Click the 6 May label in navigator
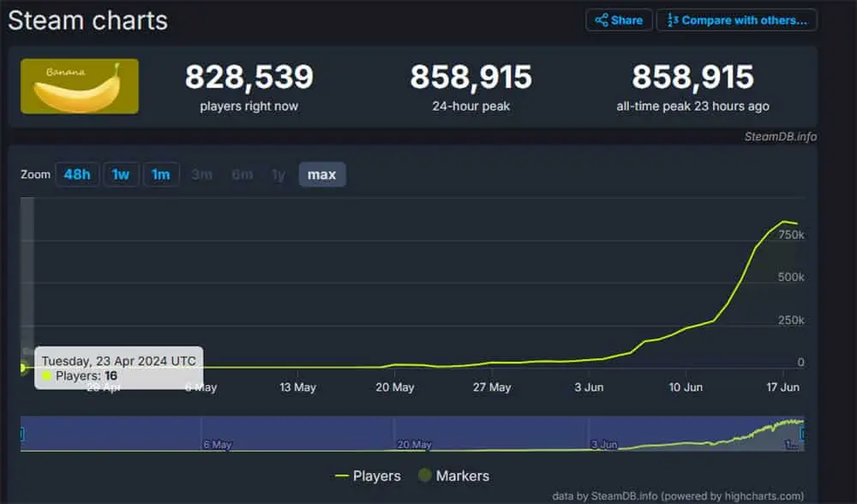Viewport: 857px width, 504px height. coord(218,444)
